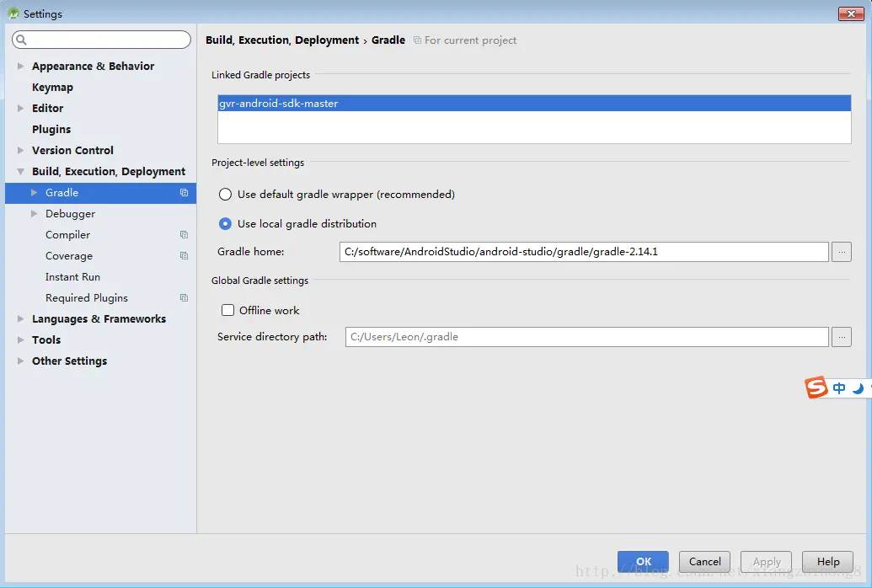Close the Settings dialog window
This screenshot has height=588, width=872.
point(851,13)
